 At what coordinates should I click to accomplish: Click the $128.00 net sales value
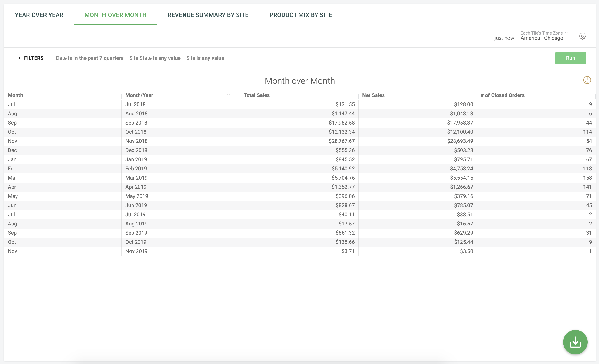[463, 104]
